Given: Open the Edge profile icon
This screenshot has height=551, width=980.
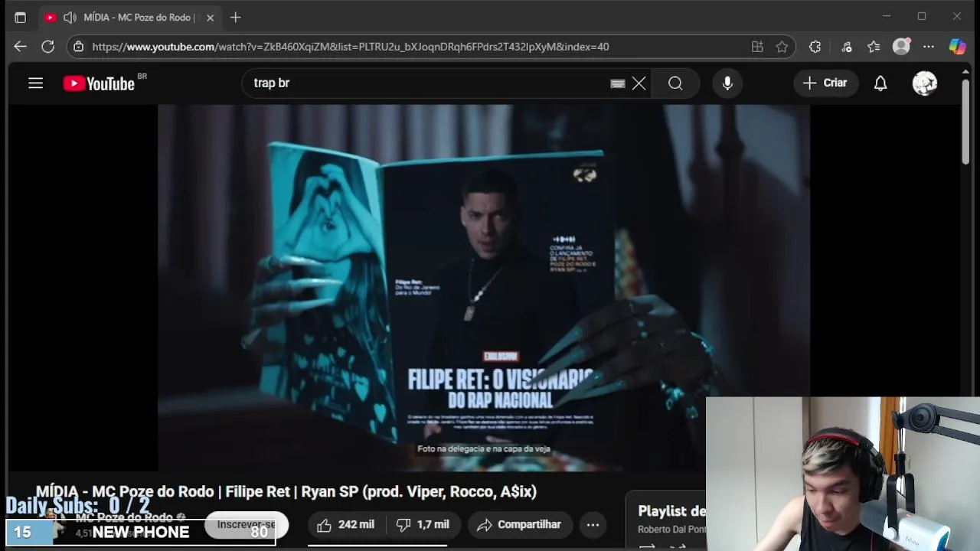Looking at the screenshot, I should 902,47.
